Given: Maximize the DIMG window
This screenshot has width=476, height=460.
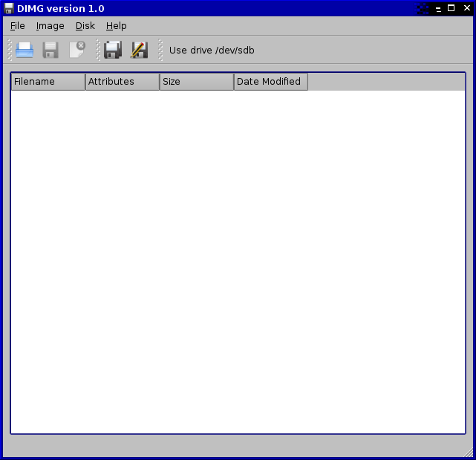Looking at the screenshot, I should click(x=451, y=8).
